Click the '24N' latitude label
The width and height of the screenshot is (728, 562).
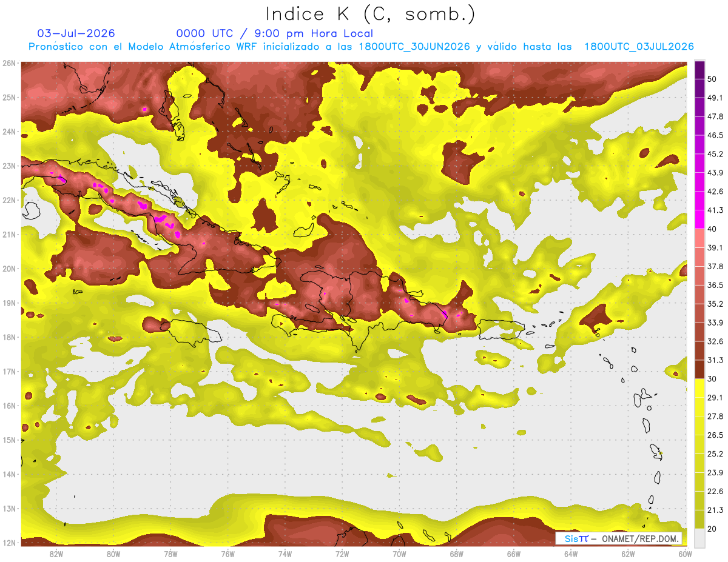click(x=9, y=132)
